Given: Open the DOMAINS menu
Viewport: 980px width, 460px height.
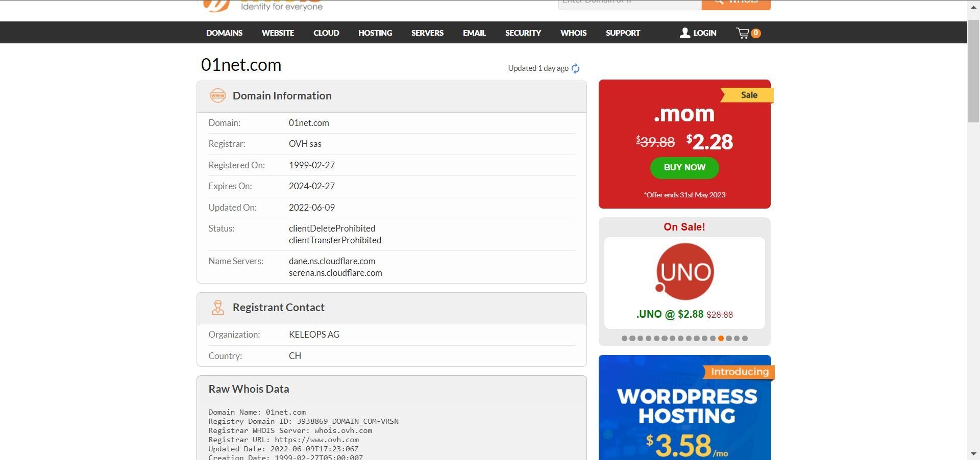Looking at the screenshot, I should pos(224,33).
